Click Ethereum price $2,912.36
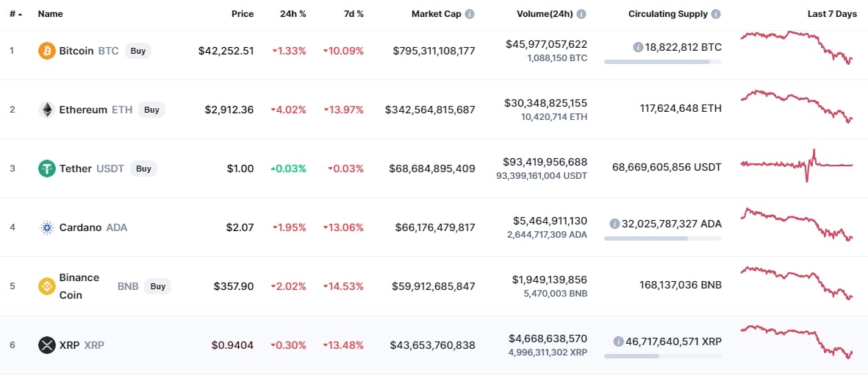The width and height of the screenshot is (868, 379). coord(229,110)
